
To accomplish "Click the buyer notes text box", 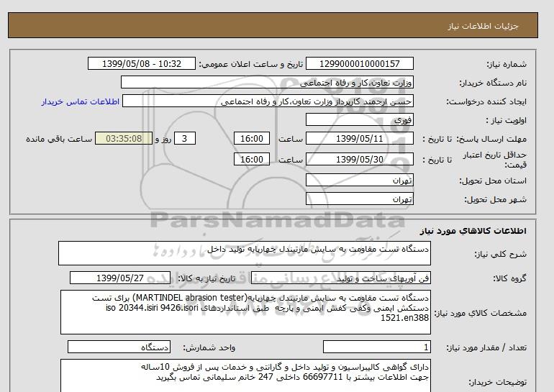I will click(245, 376).
